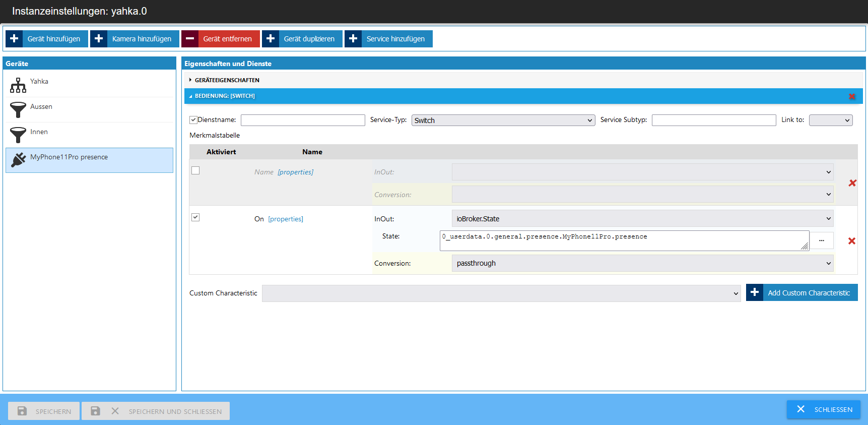The width and height of the screenshot is (868, 425).
Task: Click the plus icon for Kamera hinzufügen
Action: (x=99, y=39)
